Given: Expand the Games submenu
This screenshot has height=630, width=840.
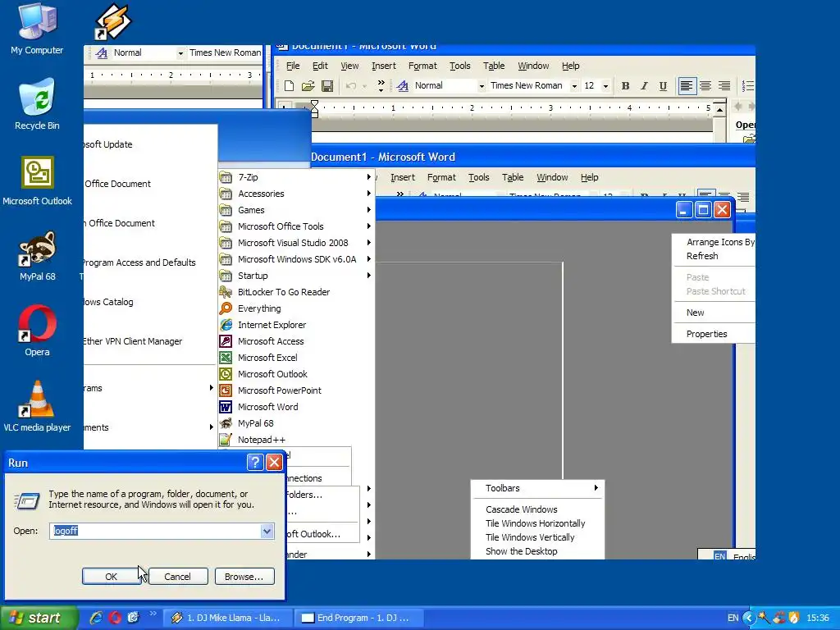Looking at the screenshot, I should tap(296, 210).
